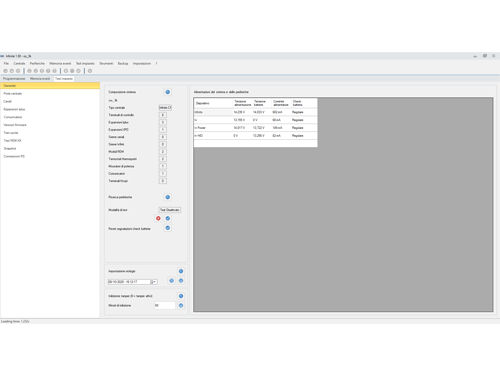
Task: Click the Terminali di controllo value box
Action: (x=163, y=115)
